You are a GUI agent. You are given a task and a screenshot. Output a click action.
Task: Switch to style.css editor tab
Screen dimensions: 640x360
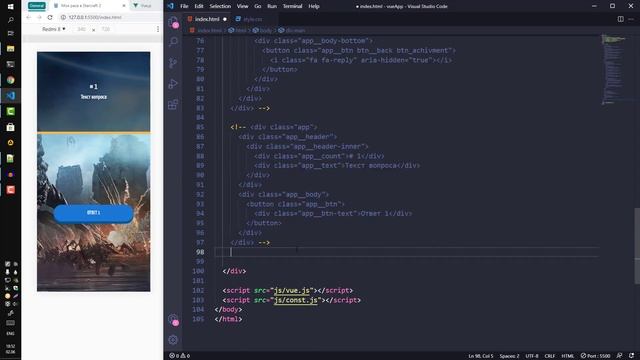point(252,19)
